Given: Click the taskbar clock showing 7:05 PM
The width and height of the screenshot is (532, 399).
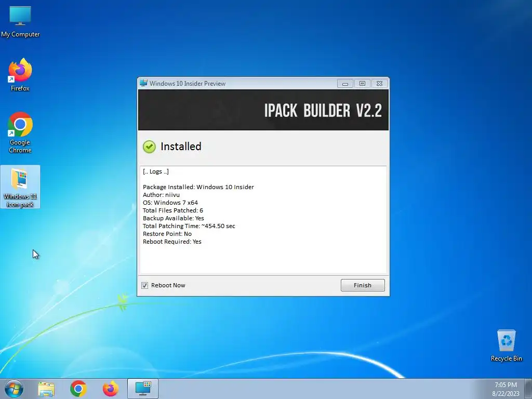Looking at the screenshot, I should (x=506, y=385).
